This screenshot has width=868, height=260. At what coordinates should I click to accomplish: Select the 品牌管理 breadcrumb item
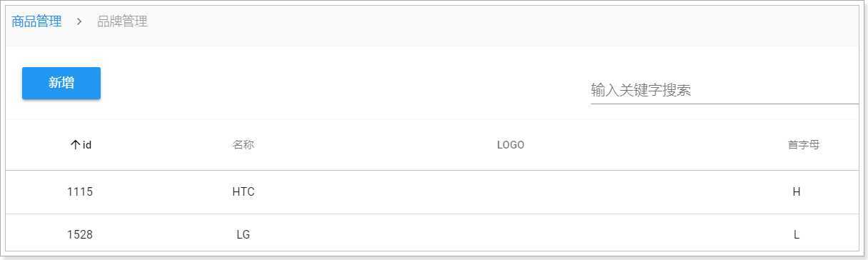coord(122,21)
